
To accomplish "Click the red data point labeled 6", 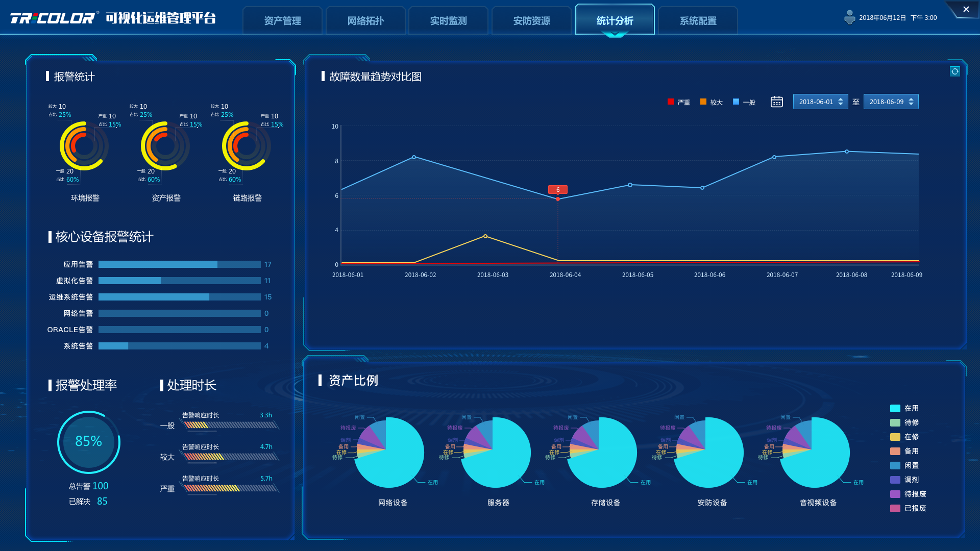I will pyautogui.click(x=557, y=199).
